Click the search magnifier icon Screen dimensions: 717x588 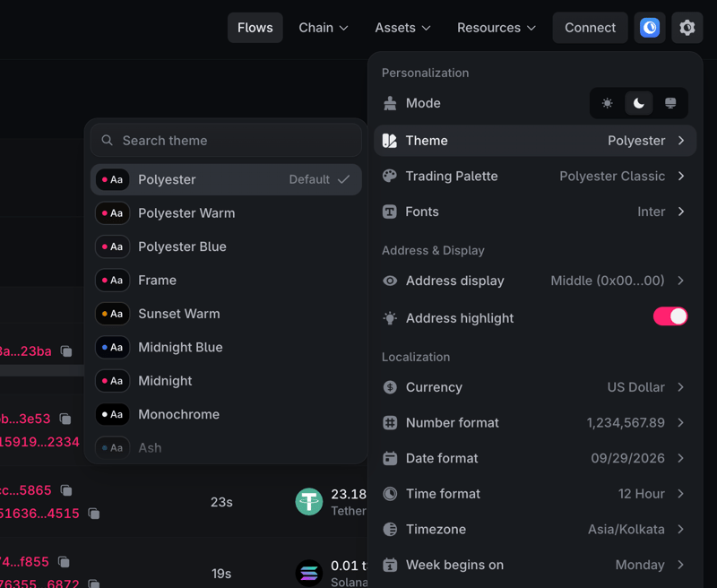point(107,141)
